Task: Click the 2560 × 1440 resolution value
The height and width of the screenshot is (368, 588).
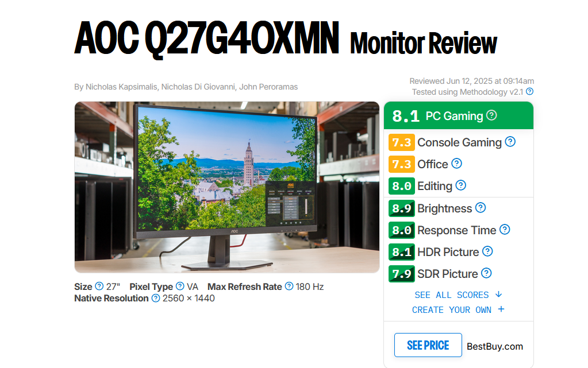Action: tap(189, 299)
